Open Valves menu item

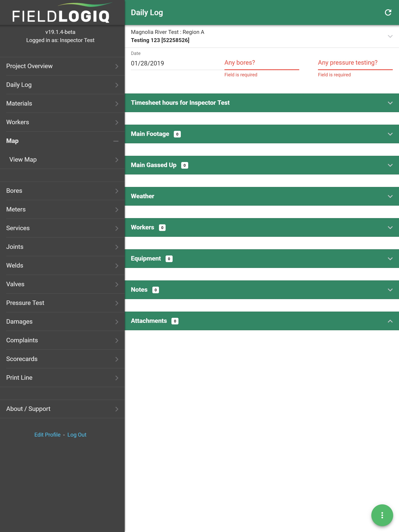coord(62,284)
